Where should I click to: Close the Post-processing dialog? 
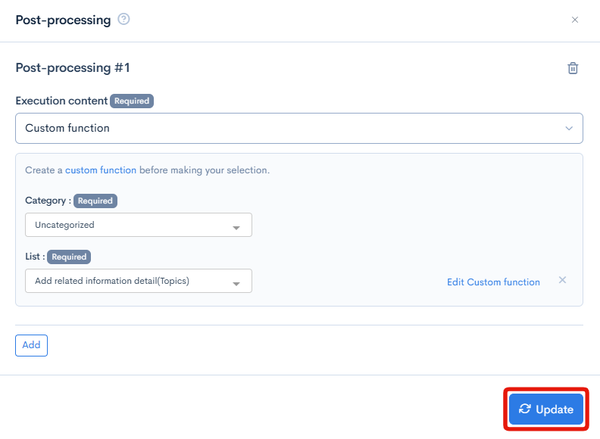(x=575, y=20)
